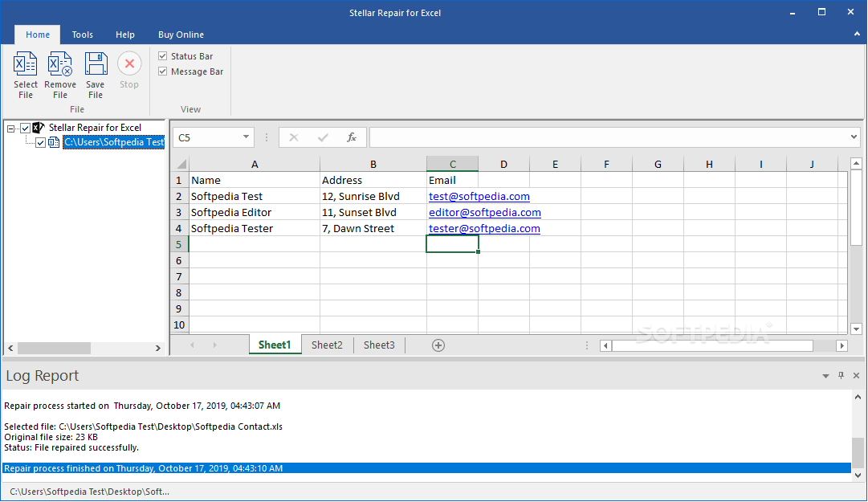
Task: Click the Select File icon
Action: (26, 63)
